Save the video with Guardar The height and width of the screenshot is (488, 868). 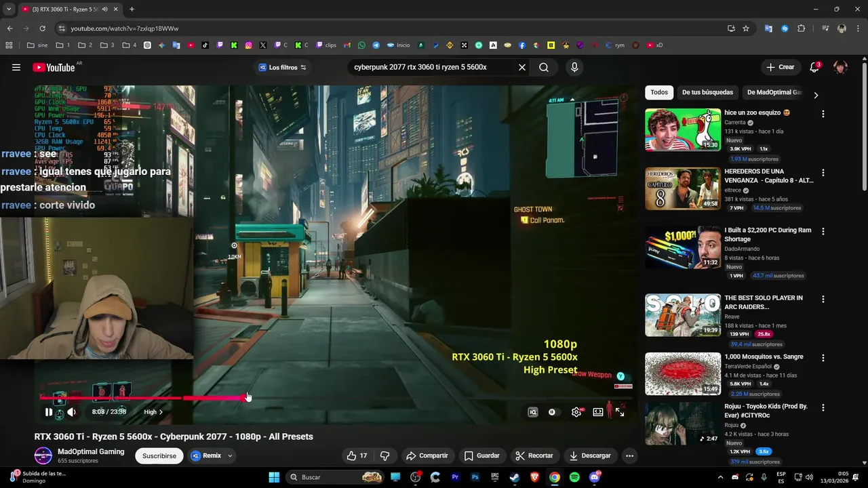click(x=482, y=455)
